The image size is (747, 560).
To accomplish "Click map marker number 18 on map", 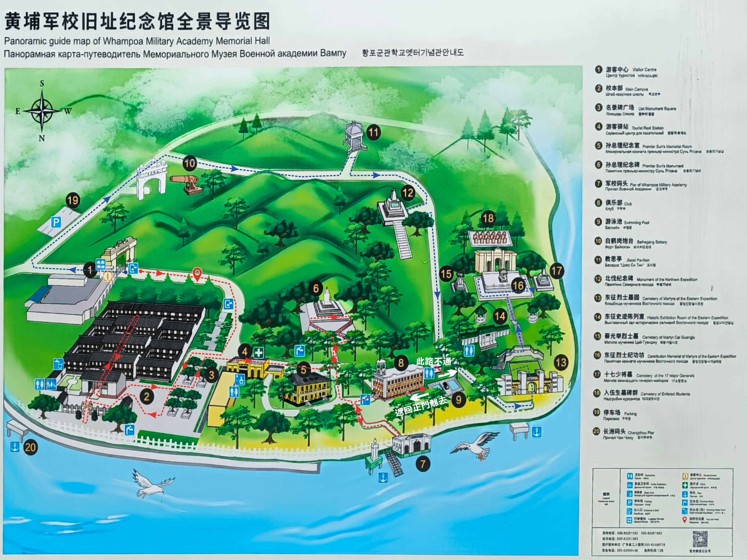I will [488, 218].
